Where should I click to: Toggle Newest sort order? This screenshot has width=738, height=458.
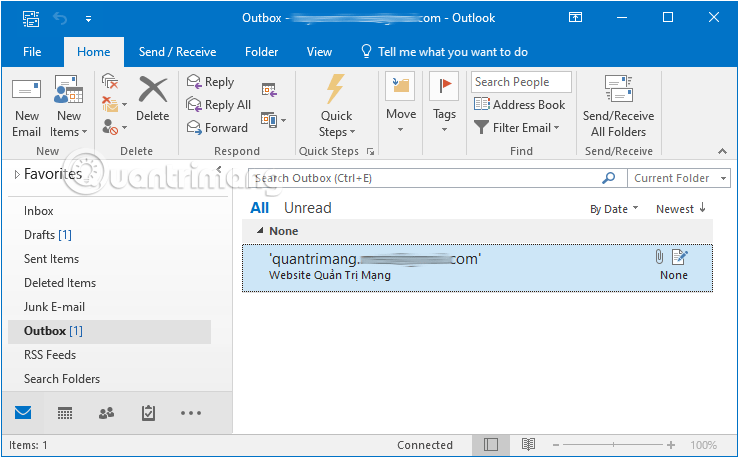tap(681, 209)
